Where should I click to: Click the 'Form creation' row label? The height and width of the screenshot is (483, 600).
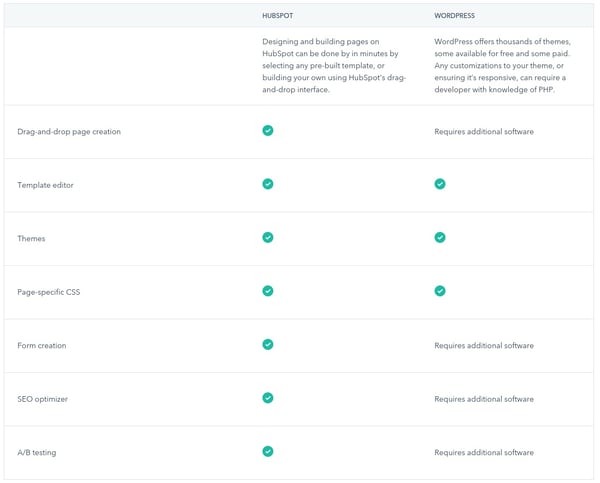pos(42,346)
